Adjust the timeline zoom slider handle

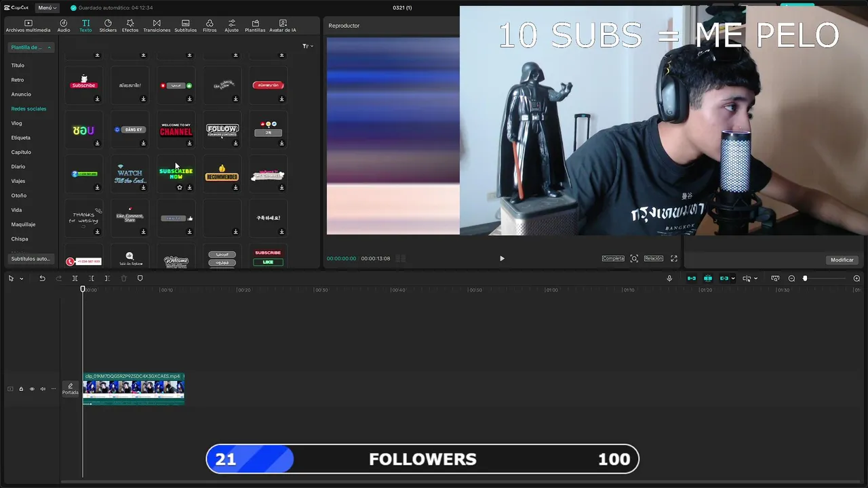(805, 279)
